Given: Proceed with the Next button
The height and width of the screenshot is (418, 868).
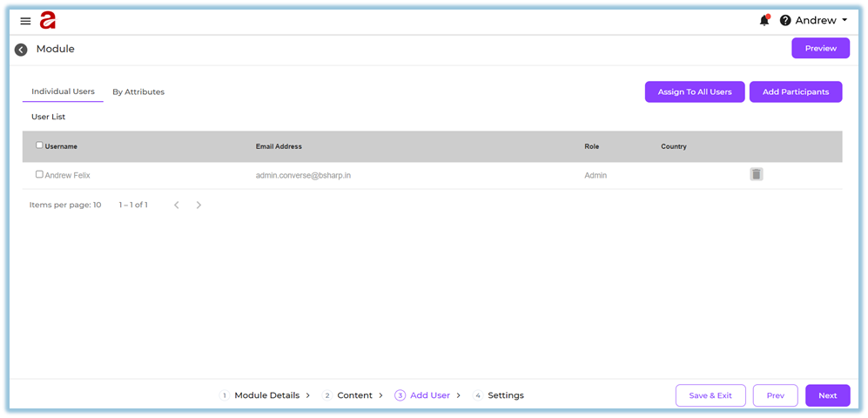Looking at the screenshot, I should coord(827,395).
